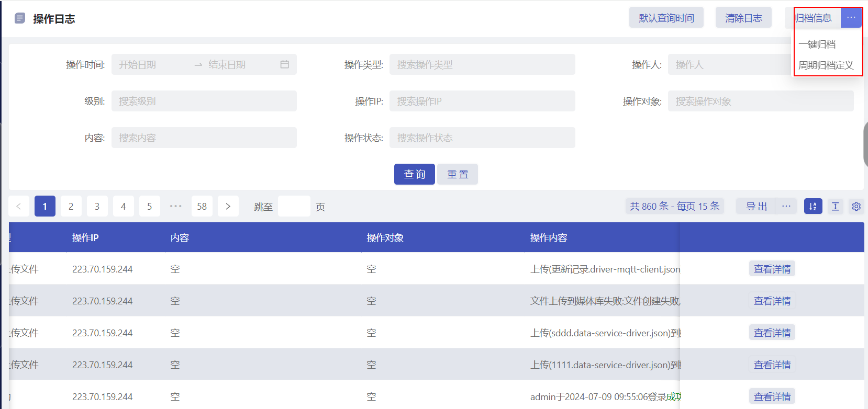Click 共 860 条 - 每页 15 条 page size
The width and height of the screenshot is (868, 409).
(x=675, y=206)
